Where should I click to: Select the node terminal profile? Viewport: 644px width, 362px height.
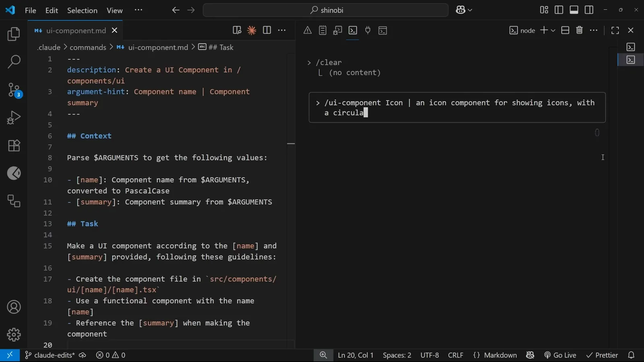522,31
